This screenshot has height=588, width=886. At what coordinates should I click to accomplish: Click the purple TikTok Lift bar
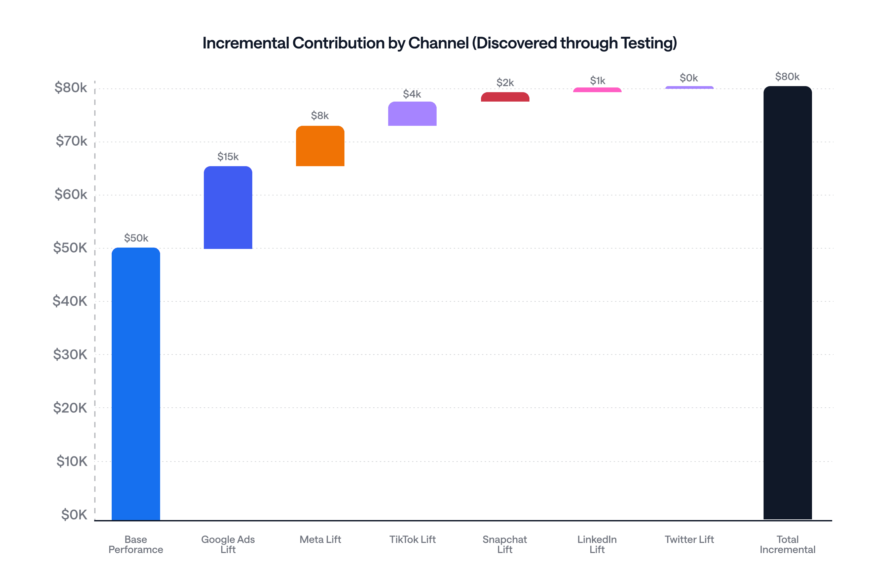(412, 114)
